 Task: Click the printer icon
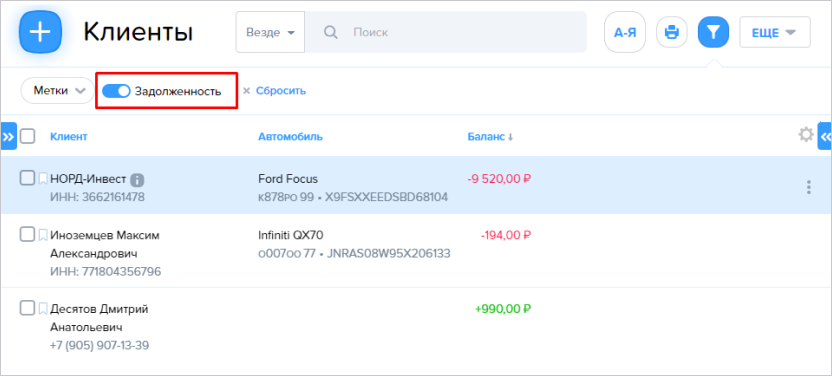(672, 32)
